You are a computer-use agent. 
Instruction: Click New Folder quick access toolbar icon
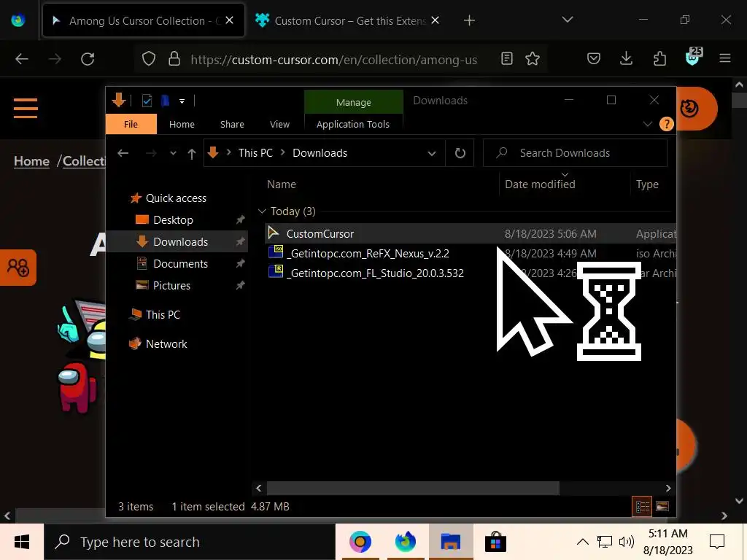coord(165,101)
